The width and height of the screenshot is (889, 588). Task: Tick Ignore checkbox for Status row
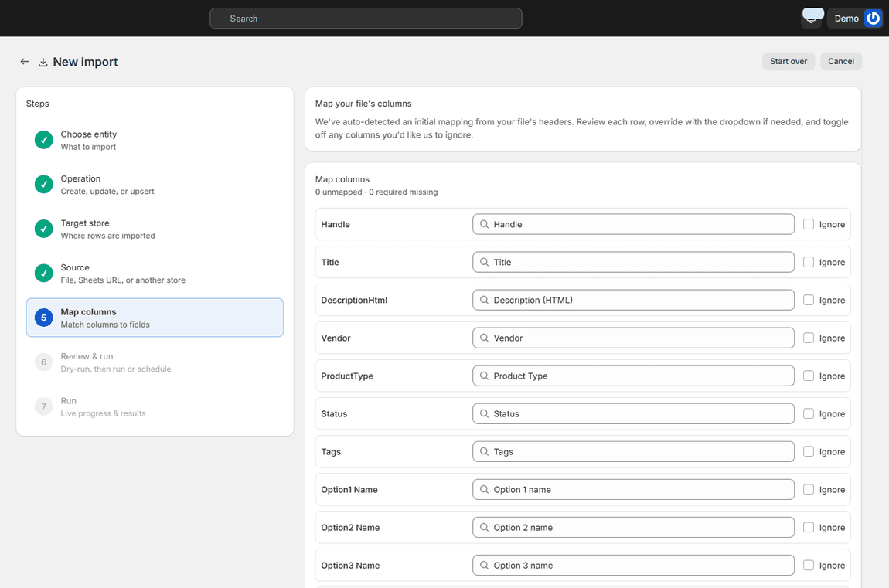[x=809, y=414]
